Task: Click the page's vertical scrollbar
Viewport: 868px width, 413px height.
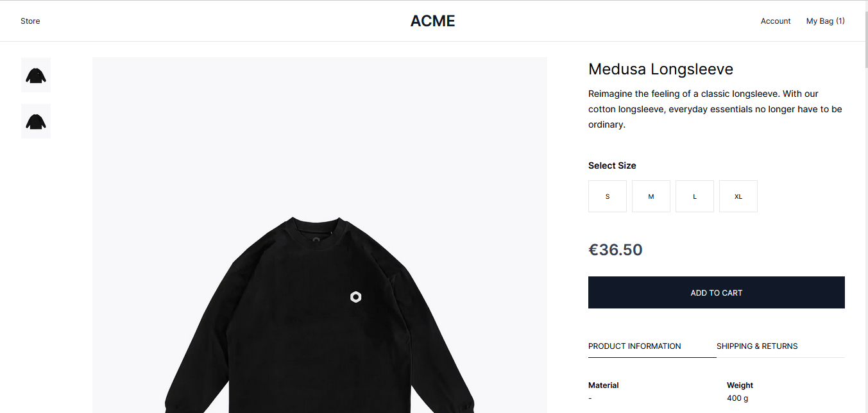Action: [865, 206]
